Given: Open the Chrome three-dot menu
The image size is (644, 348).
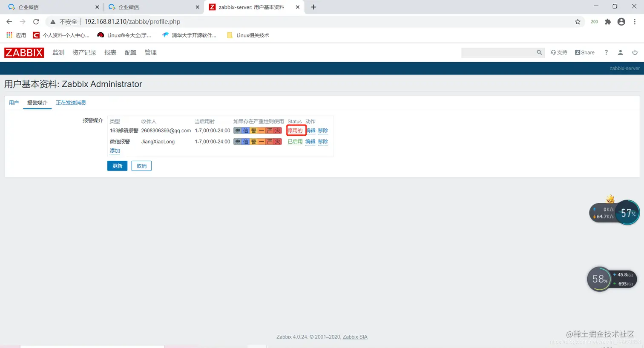Looking at the screenshot, I should [635, 22].
